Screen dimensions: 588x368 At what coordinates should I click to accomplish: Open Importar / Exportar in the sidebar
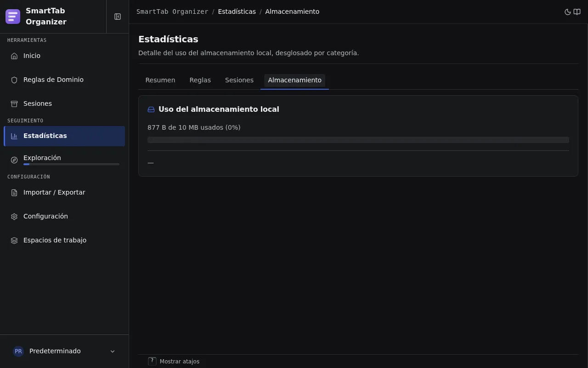pos(64,192)
